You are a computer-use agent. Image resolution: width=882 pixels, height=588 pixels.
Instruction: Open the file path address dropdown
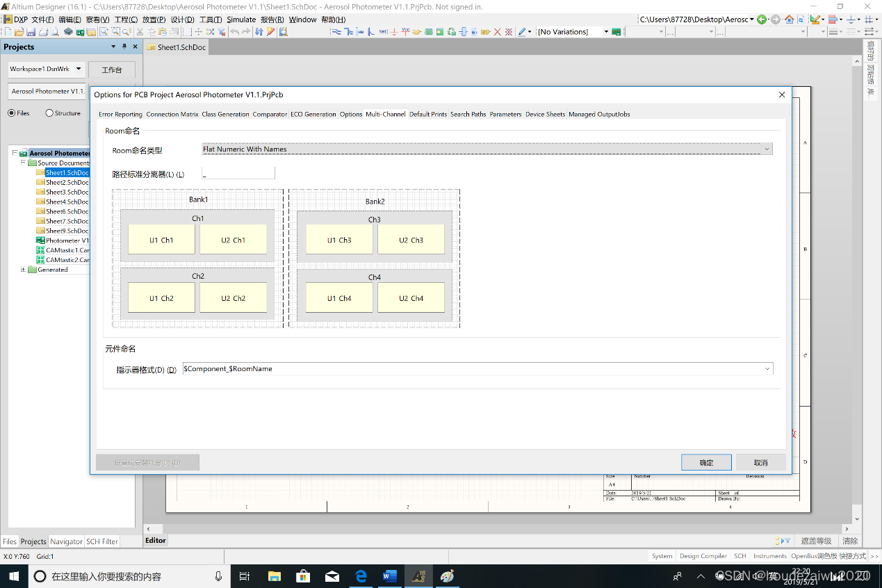click(751, 19)
